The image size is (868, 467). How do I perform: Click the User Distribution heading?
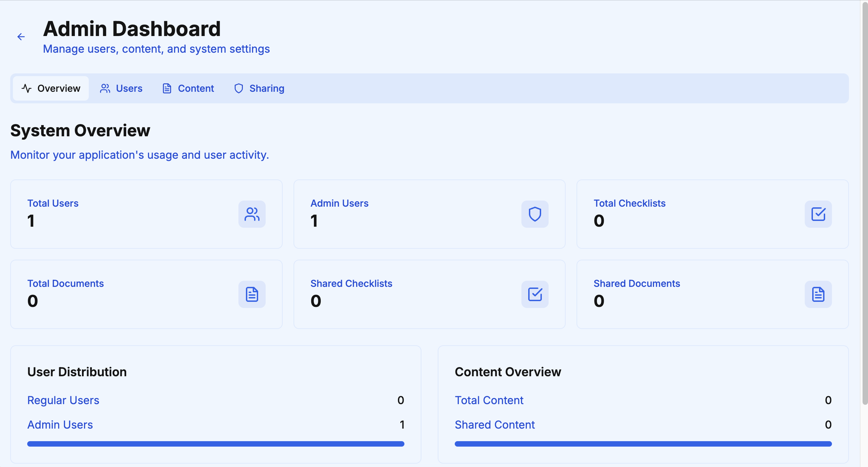(77, 372)
